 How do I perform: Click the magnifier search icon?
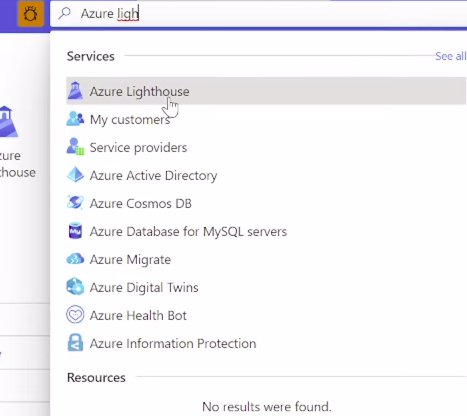point(65,14)
